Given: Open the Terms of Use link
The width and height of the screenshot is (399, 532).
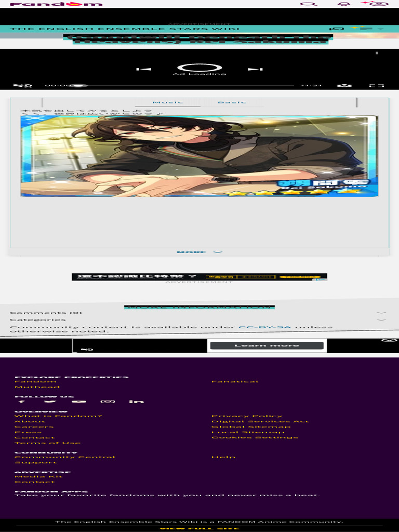Looking at the screenshot, I should 47,443.
